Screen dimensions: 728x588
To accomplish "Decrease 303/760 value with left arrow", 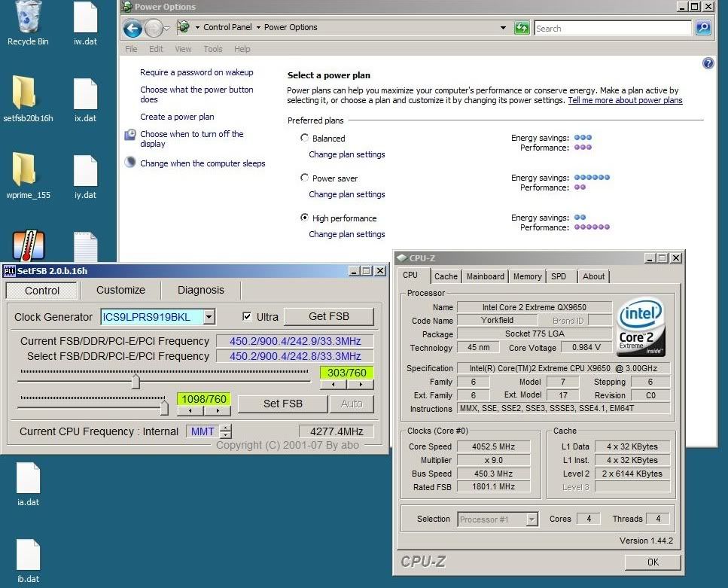I will [334, 385].
